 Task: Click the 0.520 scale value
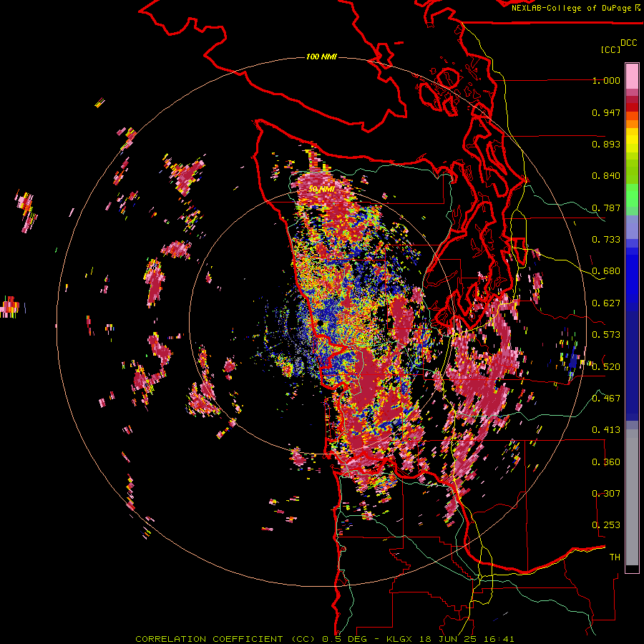click(x=606, y=367)
